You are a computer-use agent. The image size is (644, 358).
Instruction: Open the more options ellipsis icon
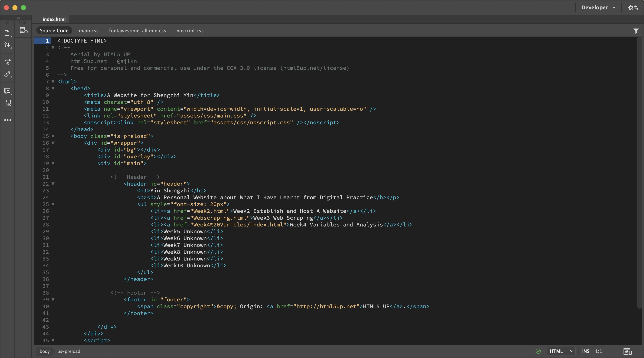point(7,120)
